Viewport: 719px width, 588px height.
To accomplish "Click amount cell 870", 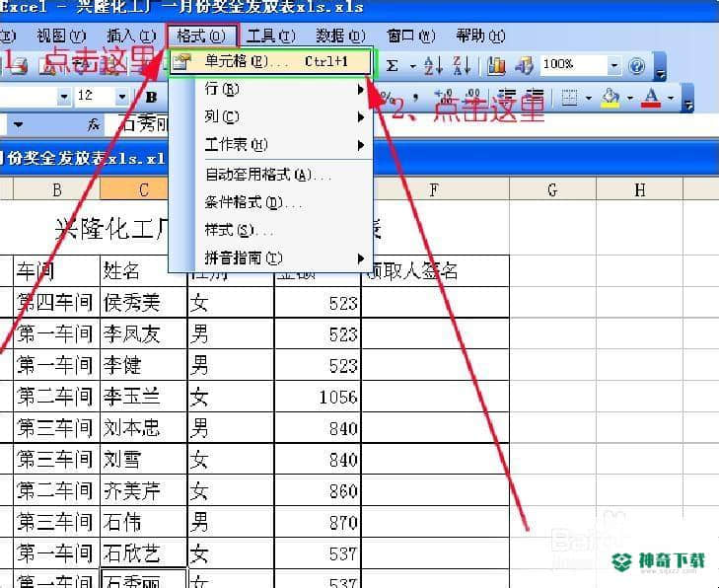I will pyautogui.click(x=318, y=523).
